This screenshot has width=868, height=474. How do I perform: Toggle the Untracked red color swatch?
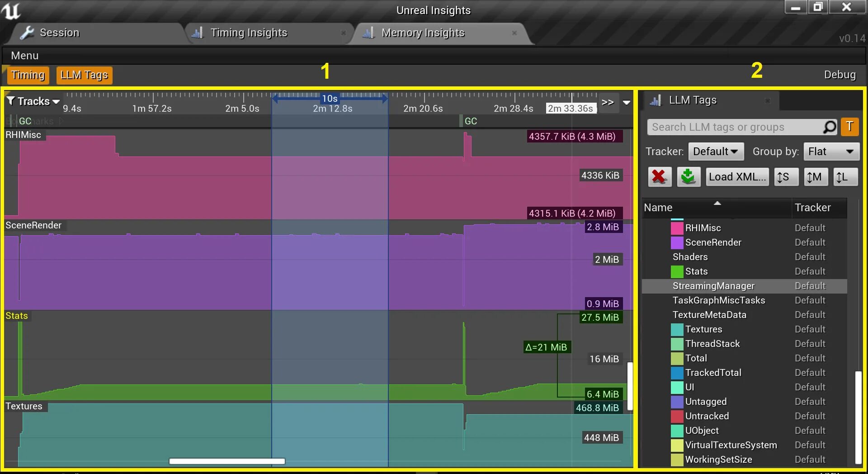click(x=677, y=416)
